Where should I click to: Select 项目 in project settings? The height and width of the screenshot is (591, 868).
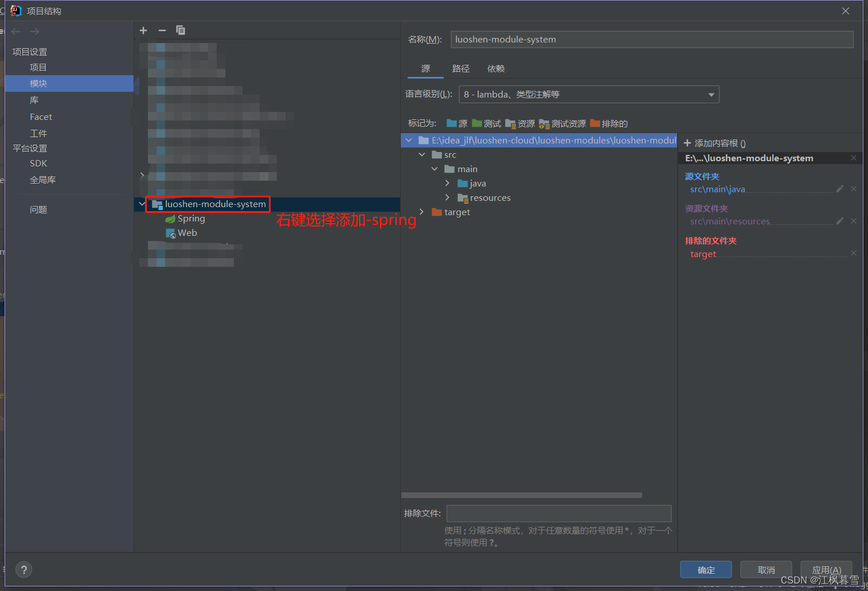[38, 67]
